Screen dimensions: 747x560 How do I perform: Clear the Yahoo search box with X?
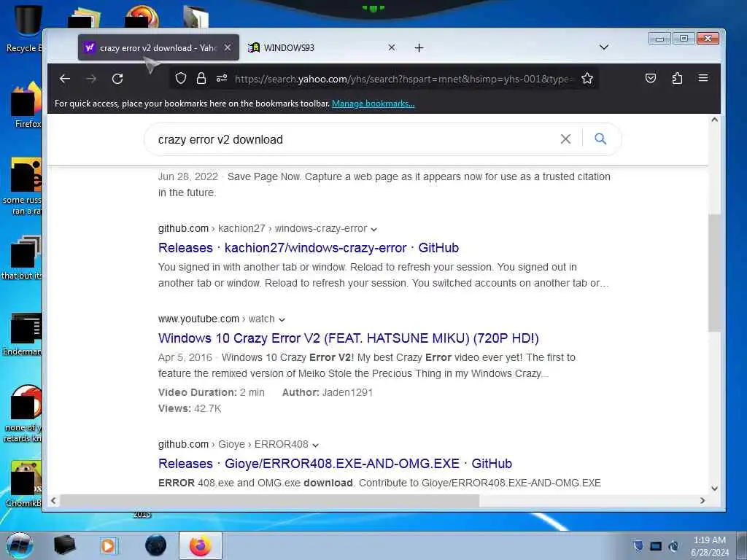[565, 139]
